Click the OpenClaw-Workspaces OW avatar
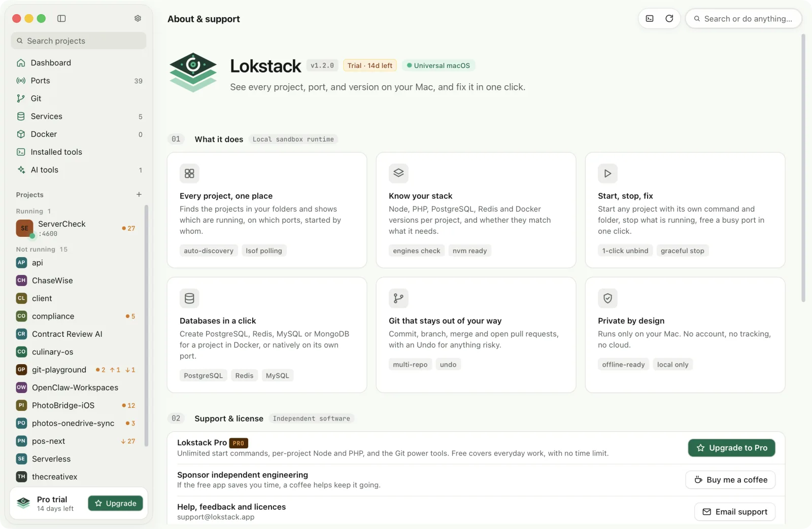 [x=21, y=387]
